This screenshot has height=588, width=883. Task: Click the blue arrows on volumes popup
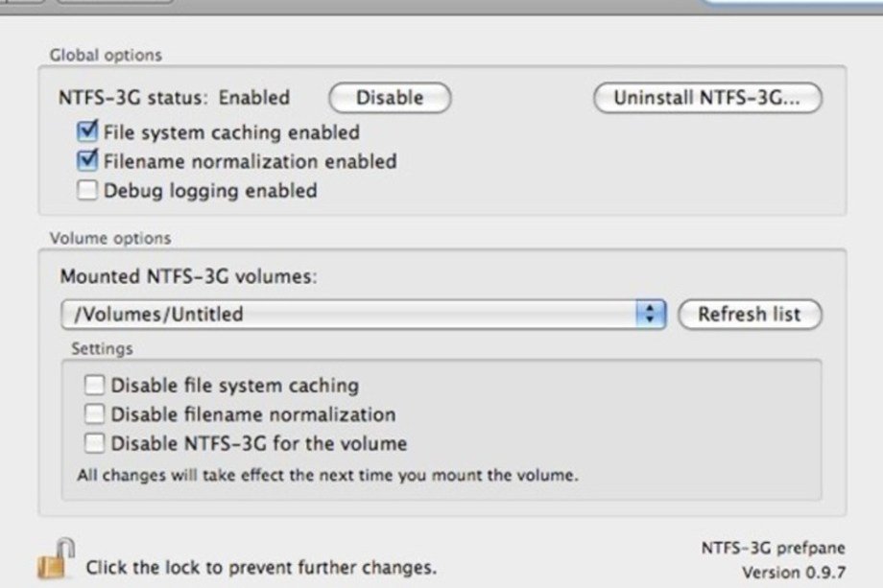coord(651,314)
